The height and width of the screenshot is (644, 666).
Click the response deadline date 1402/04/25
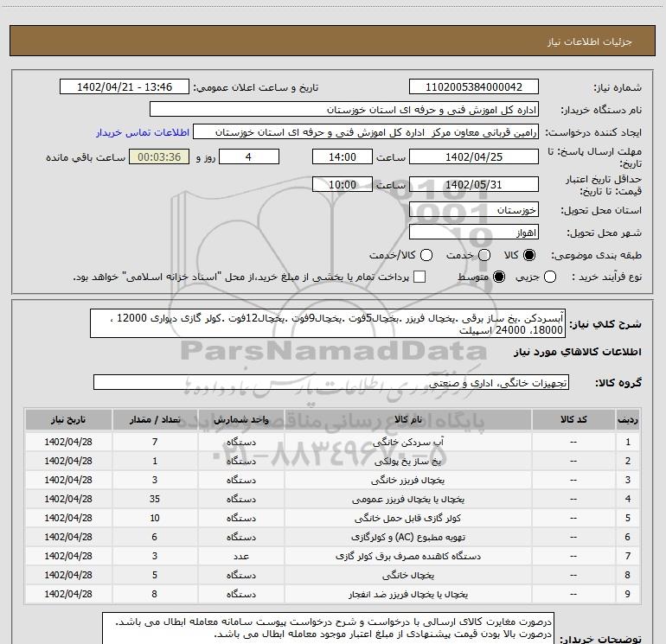[x=474, y=156]
